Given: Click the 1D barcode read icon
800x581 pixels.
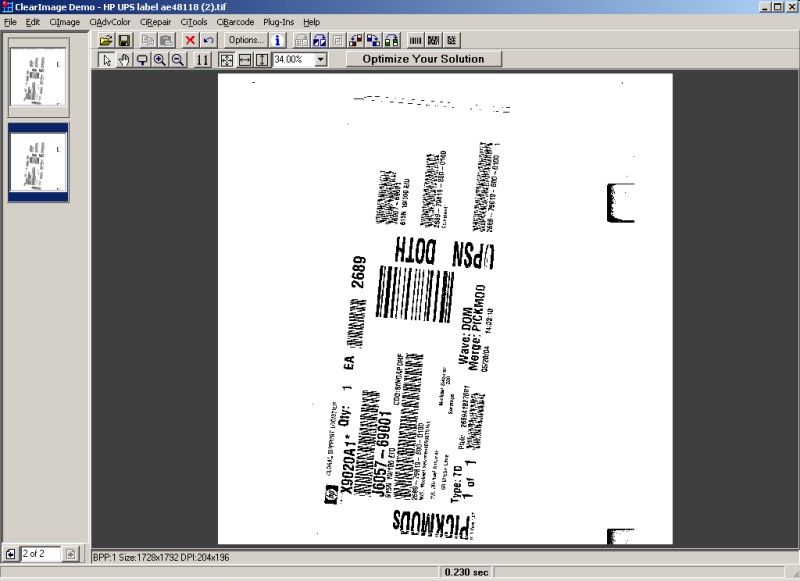Looking at the screenshot, I should 415,40.
